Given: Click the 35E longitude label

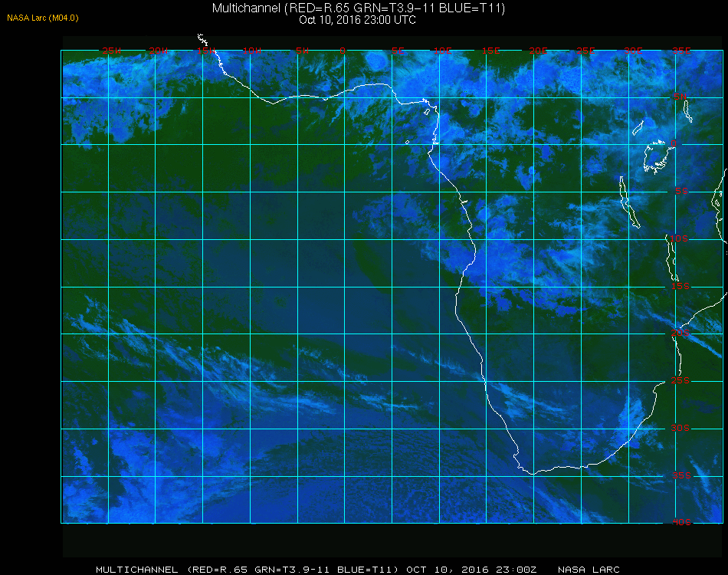Looking at the screenshot, I should point(681,51).
